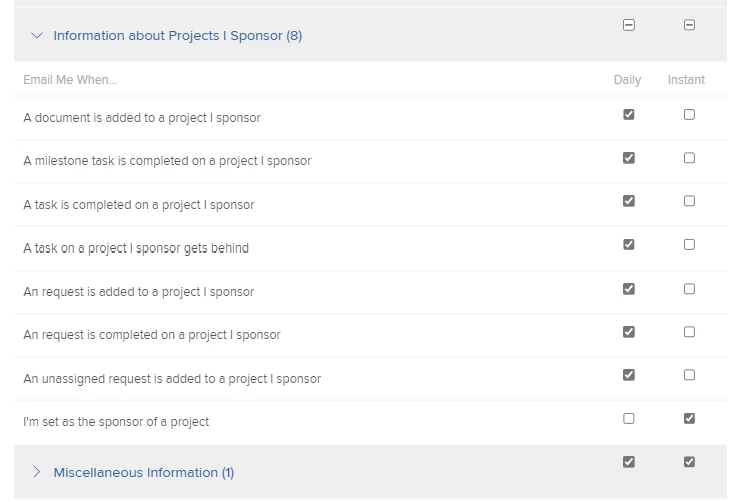This screenshot has height=502, width=748.
Task: Toggle all Instant checkboxes for Projects I Sponsor
Action: click(x=689, y=25)
